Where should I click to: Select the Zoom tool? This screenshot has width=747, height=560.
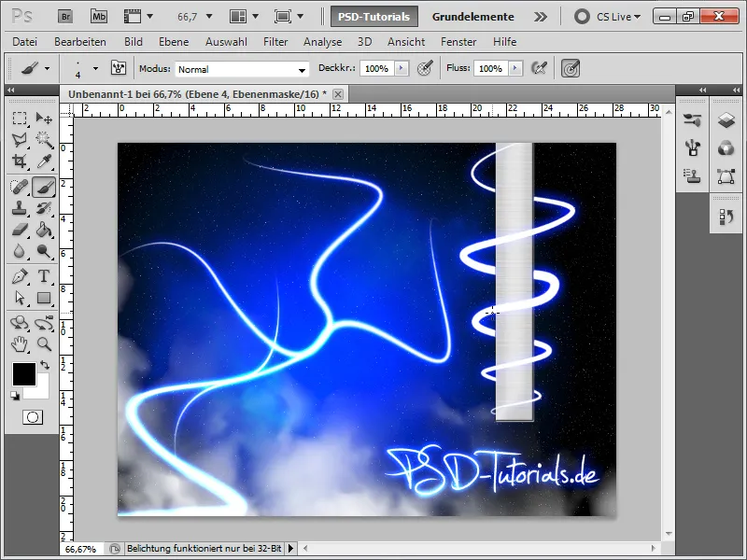[44, 343]
